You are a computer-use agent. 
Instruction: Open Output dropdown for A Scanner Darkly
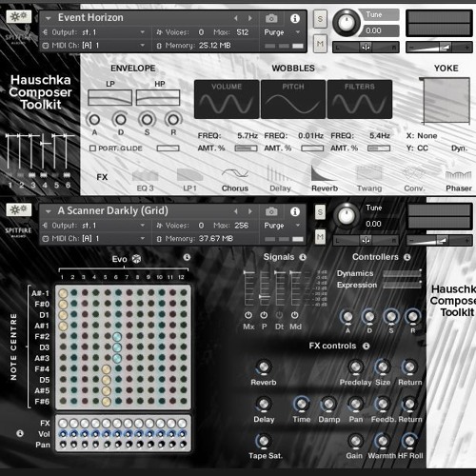click(x=143, y=226)
